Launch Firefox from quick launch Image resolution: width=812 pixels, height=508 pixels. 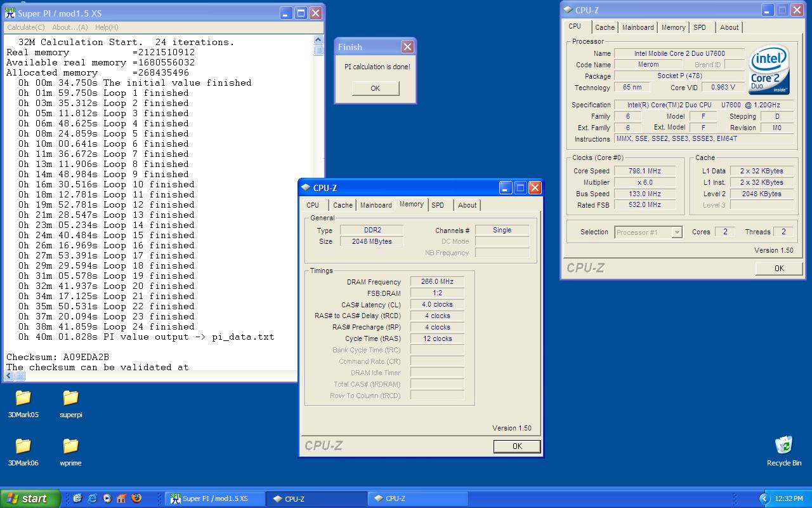(136, 498)
